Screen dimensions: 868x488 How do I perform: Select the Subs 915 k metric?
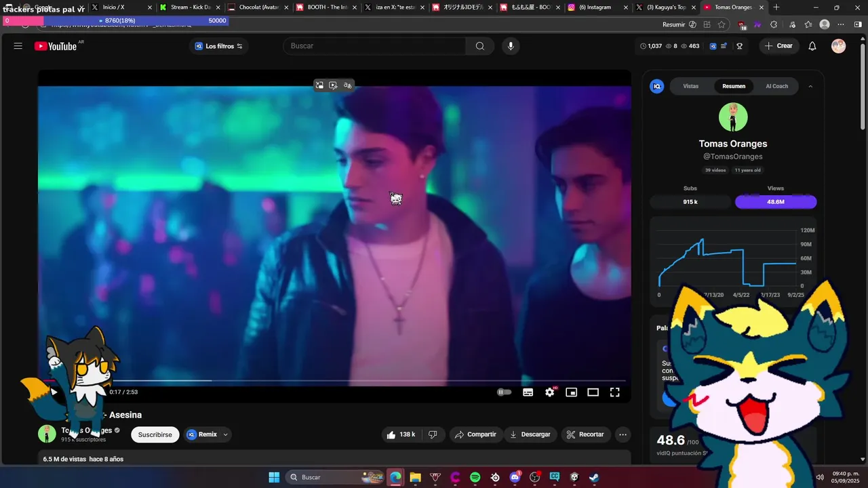pyautogui.click(x=690, y=202)
